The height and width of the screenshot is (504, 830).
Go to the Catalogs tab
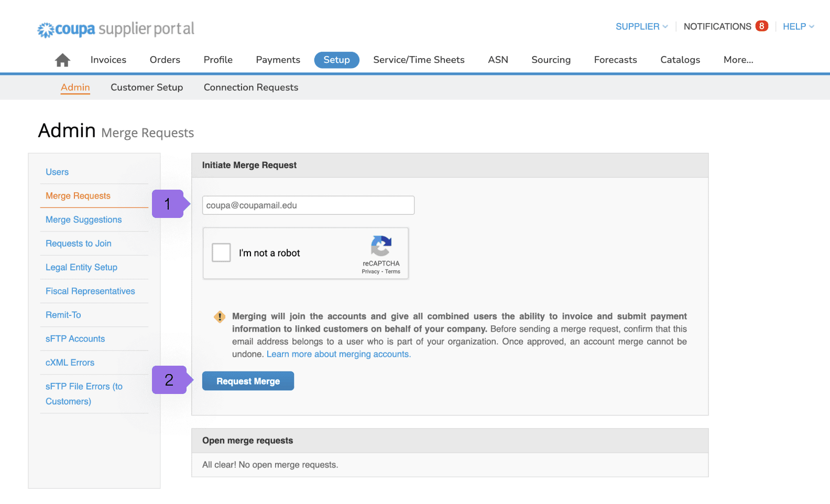point(680,60)
